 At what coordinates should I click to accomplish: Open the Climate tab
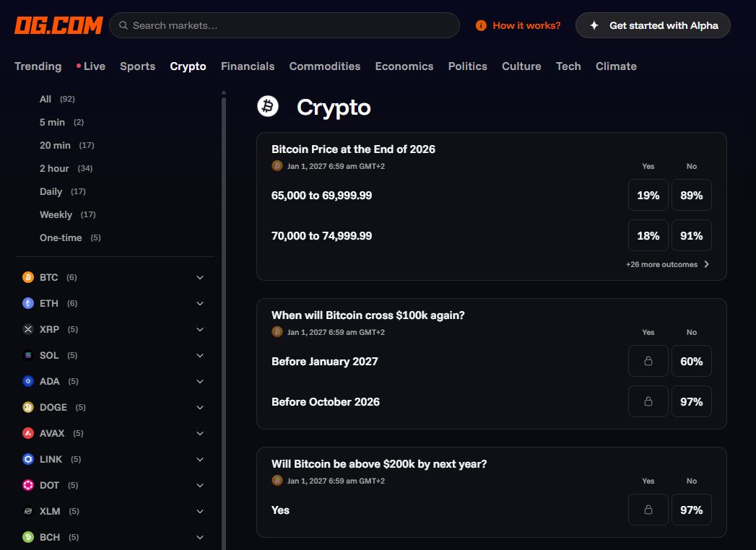click(616, 66)
